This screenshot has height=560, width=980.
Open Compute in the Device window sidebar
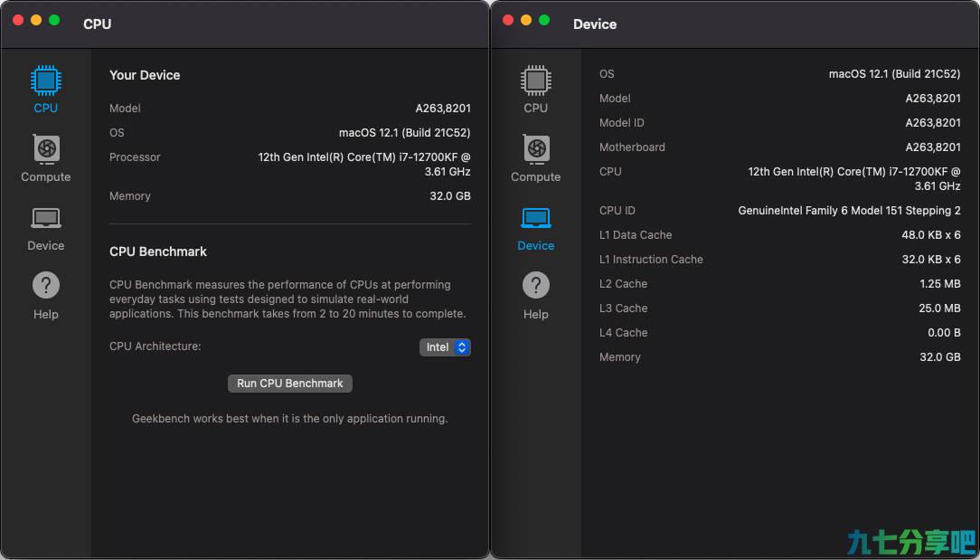535,158
